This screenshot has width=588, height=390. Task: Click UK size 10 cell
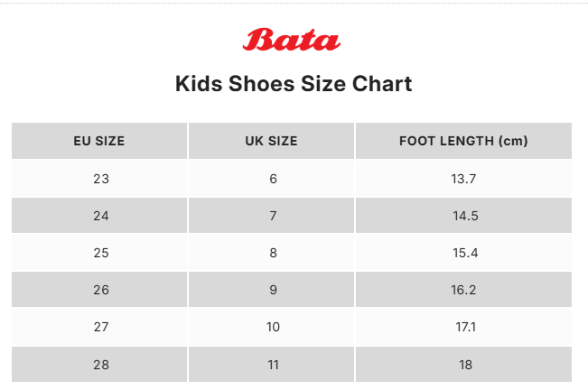(x=273, y=327)
